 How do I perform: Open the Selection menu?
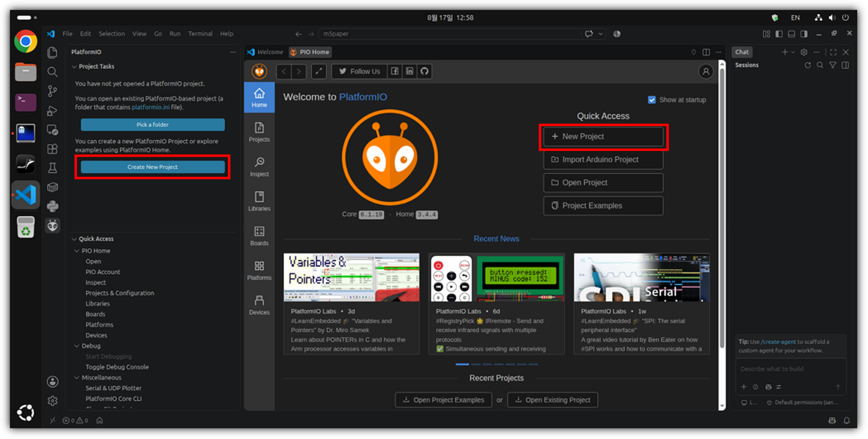click(x=112, y=34)
